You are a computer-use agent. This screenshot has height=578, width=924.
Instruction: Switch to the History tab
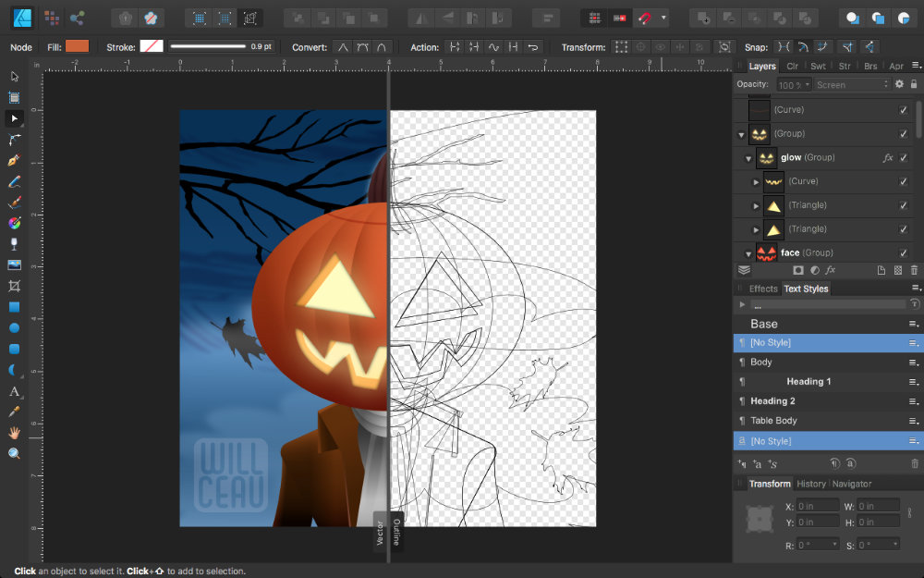point(810,484)
